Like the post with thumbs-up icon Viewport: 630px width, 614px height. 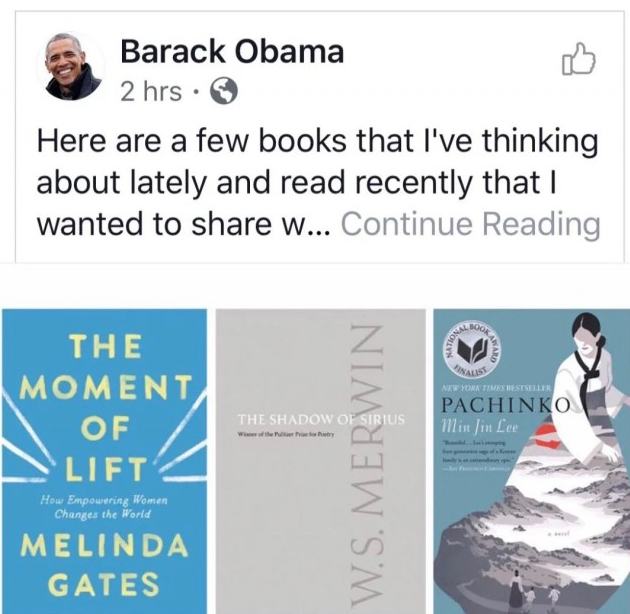579,59
